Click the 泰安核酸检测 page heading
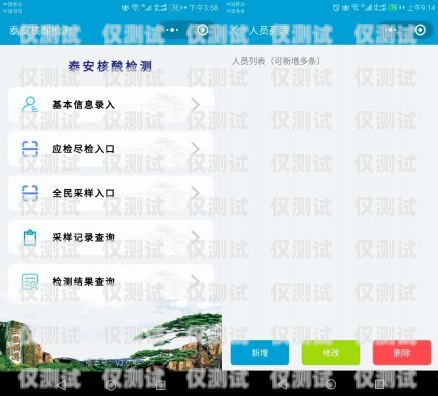The image size is (438, 396). click(x=110, y=66)
